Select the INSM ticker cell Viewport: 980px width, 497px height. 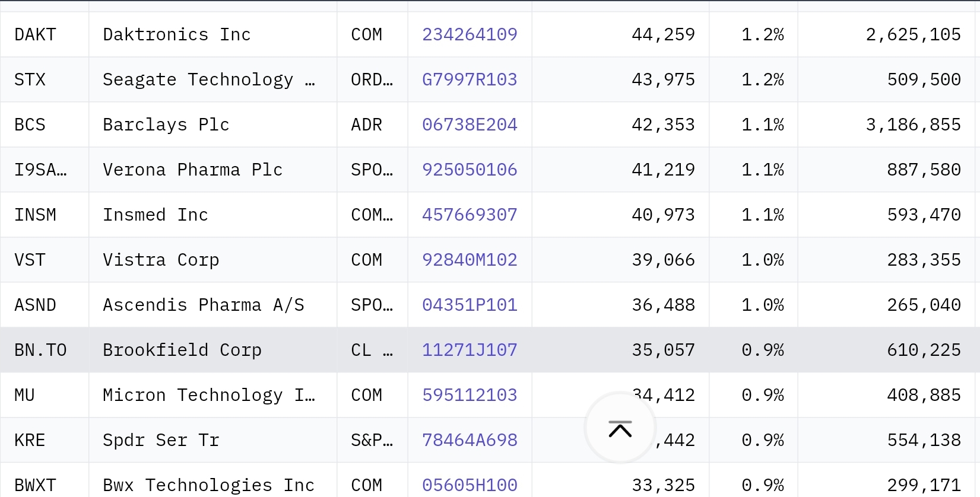pos(45,215)
